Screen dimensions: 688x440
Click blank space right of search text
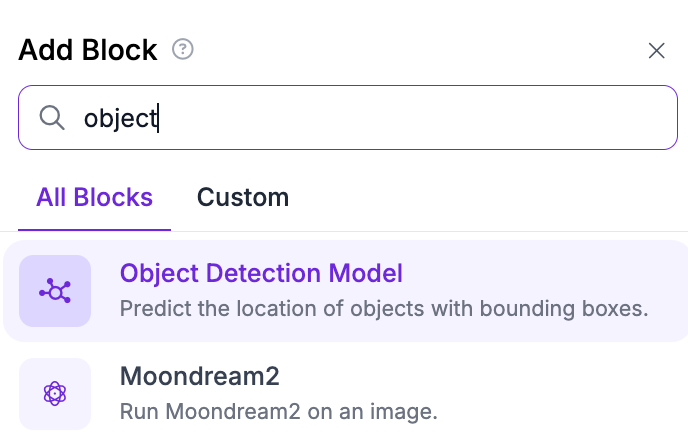coord(420,118)
